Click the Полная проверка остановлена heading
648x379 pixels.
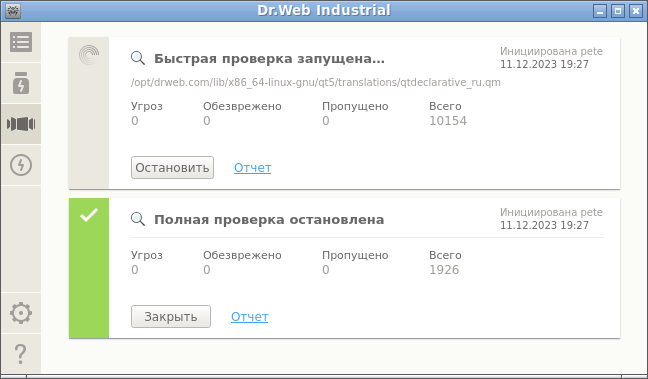pyautogui.click(x=269, y=219)
